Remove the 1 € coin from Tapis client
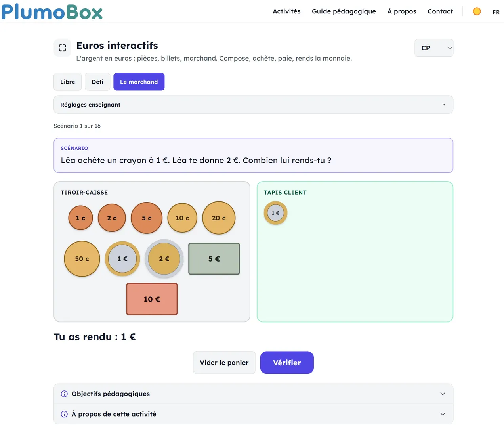This screenshot has width=504, height=428. (x=275, y=213)
